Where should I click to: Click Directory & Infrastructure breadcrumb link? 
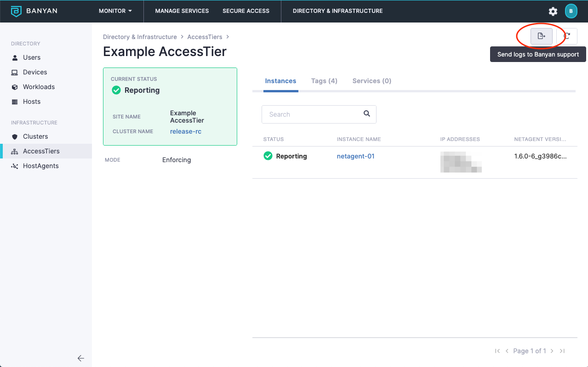140,37
